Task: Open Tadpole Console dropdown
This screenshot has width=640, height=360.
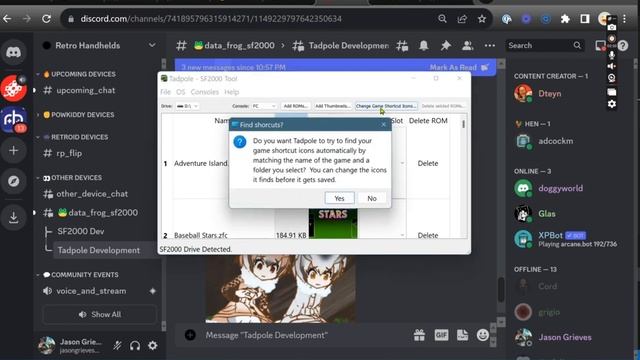Action: [264, 106]
